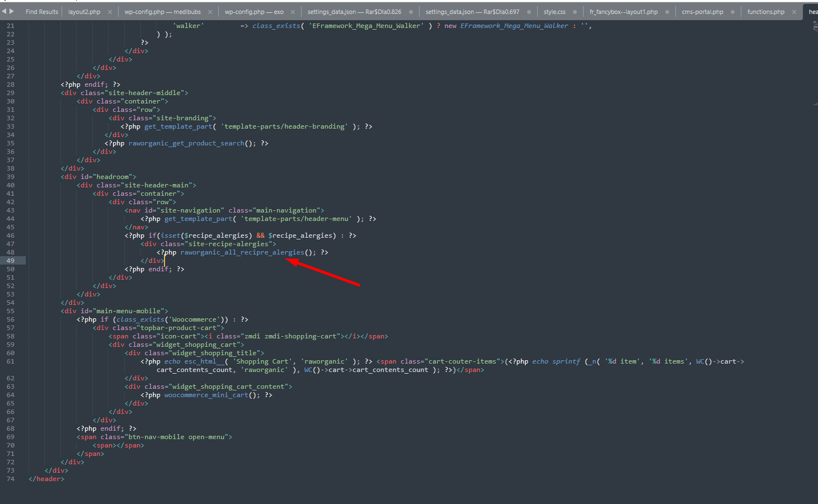Click the previous-tab left arrow
Viewport: 818px width, 504px height.
coord(4,11)
